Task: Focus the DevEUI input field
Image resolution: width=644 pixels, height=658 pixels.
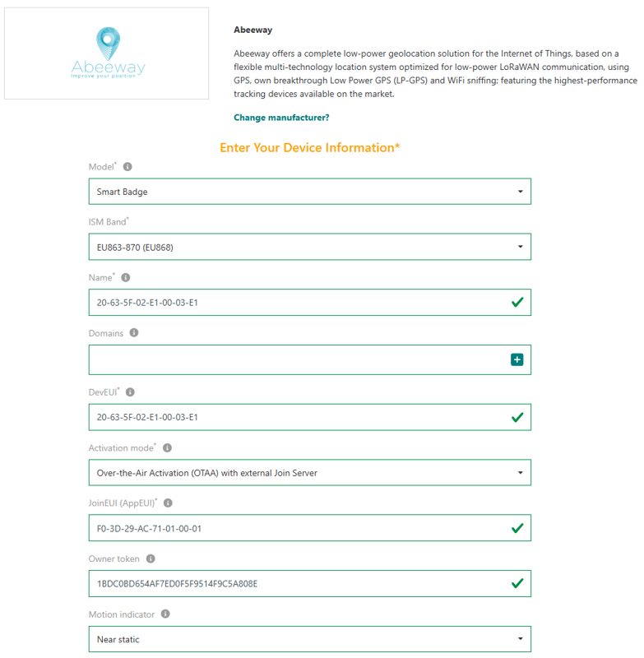Action: point(296,417)
